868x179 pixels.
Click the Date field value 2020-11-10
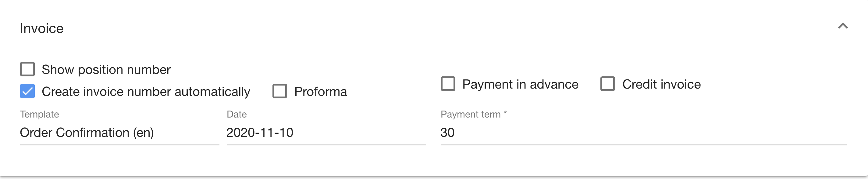pos(259,132)
